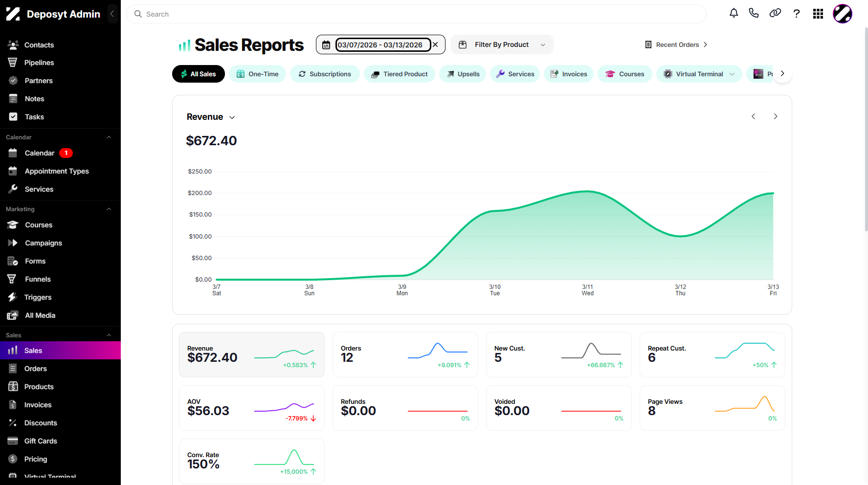Select the AOV metric card

(x=252, y=408)
